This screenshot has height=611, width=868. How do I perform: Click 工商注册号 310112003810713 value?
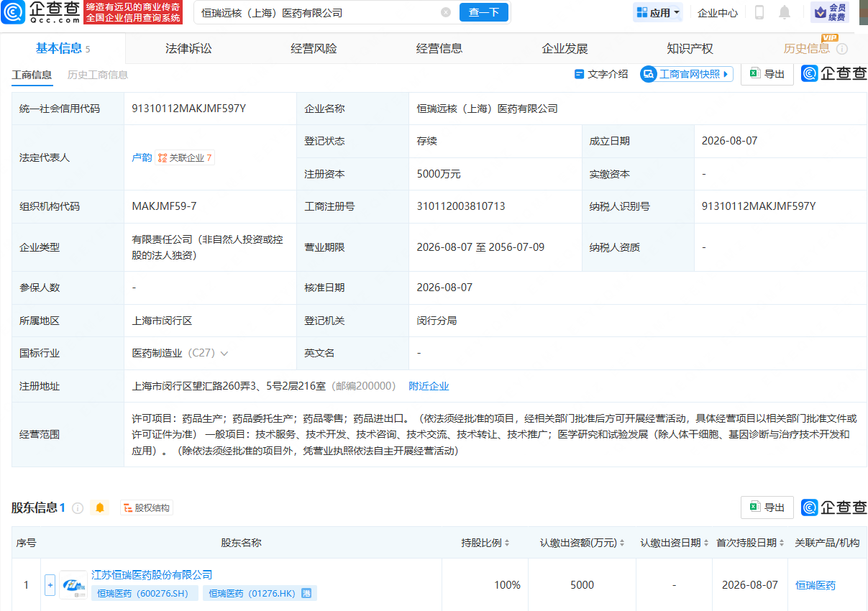[x=461, y=206]
